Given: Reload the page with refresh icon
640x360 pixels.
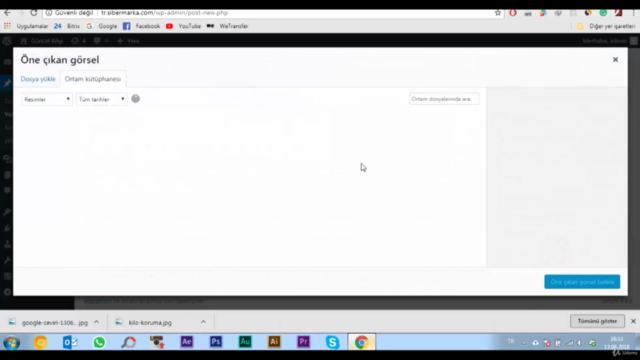Looking at the screenshot, I should point(33,13).
